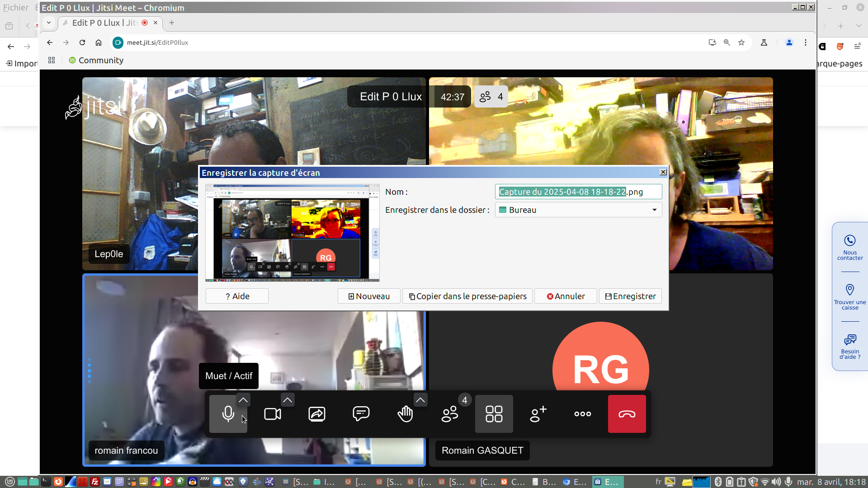Select the Edit P 0 Llux browser tab

coord(104,23)
